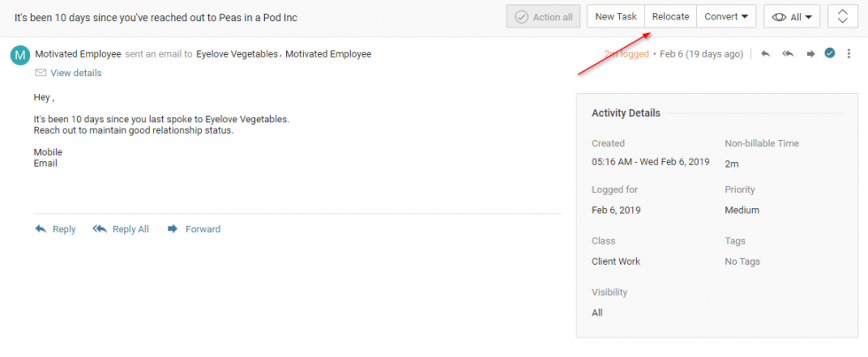
Task: Open the visibility All eye dropdown
Action: click(792, 17)
